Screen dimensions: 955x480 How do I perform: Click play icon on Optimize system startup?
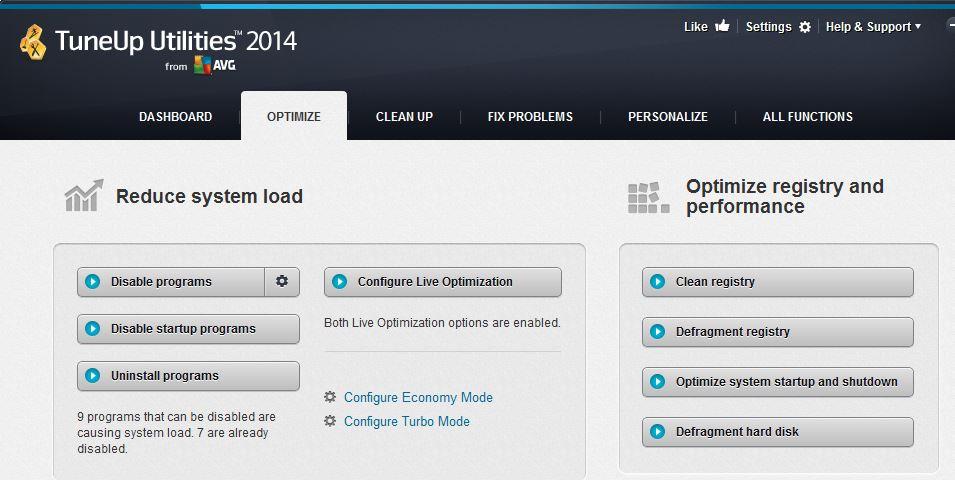[x=657, y=381]
